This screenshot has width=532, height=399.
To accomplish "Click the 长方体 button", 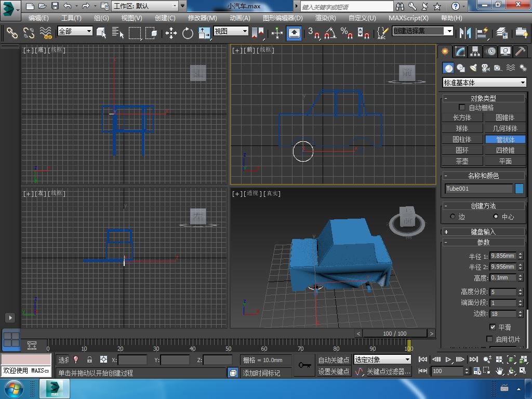I will point(462,117).
